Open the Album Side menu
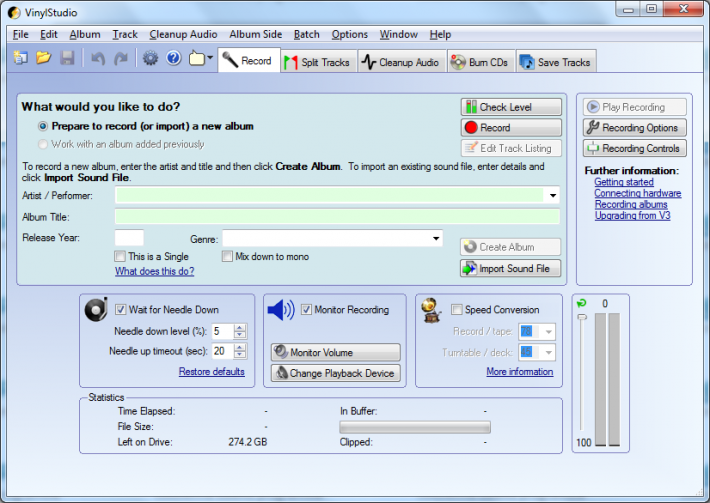 pos(255,34)
